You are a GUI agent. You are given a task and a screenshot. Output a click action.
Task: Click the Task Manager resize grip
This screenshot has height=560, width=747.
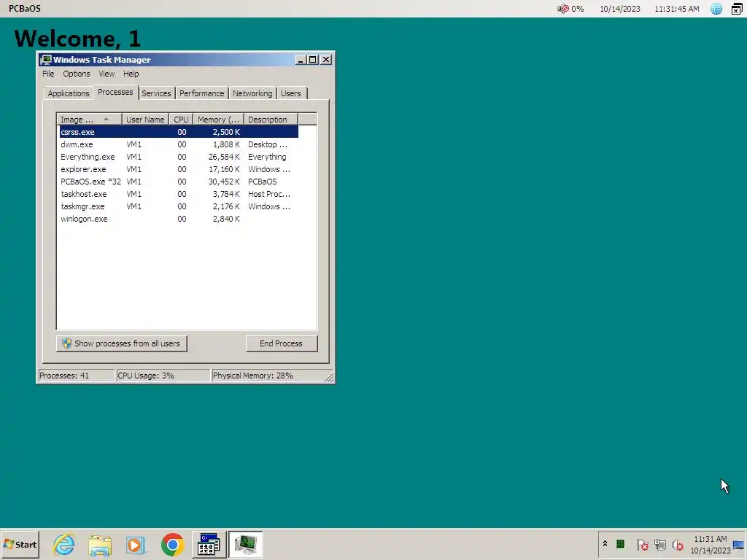tap(329, 377)
